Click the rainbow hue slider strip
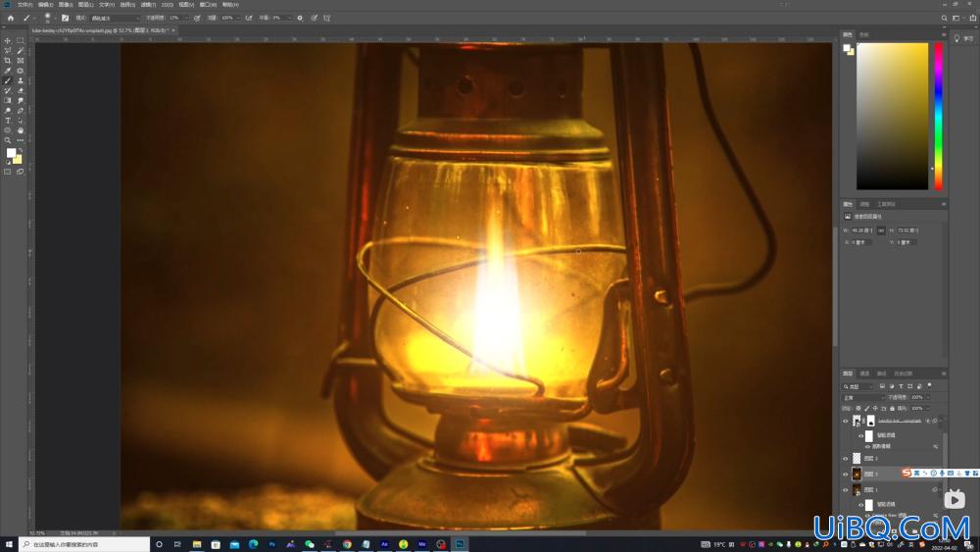Screen dimensions: 980x552 (x=938, y=117)
